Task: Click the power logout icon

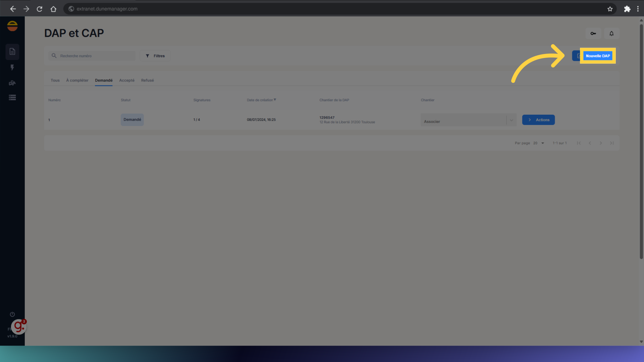Action: click(x=12, y=314)
